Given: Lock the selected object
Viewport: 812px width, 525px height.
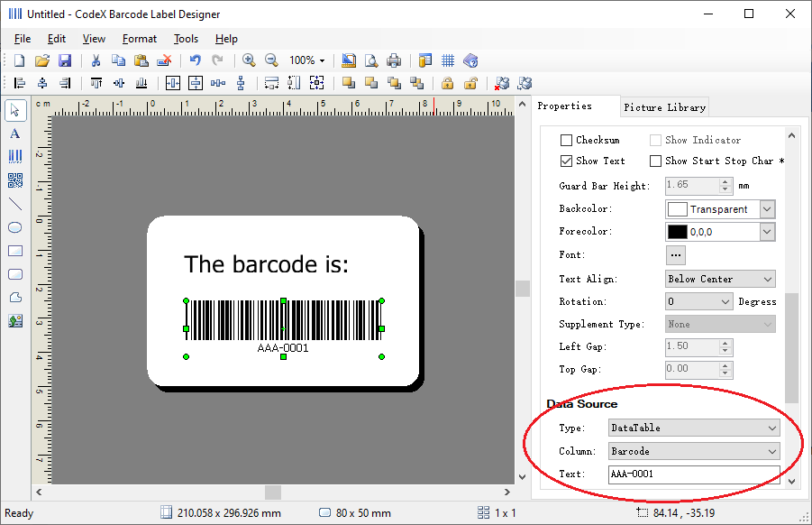Looking at the screenshot, I should 447,83.
